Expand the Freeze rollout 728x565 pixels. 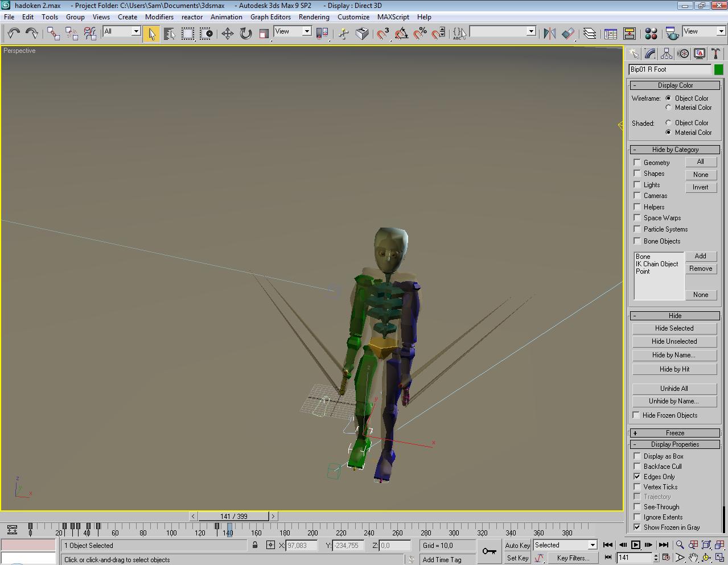[x=675, y=433]
